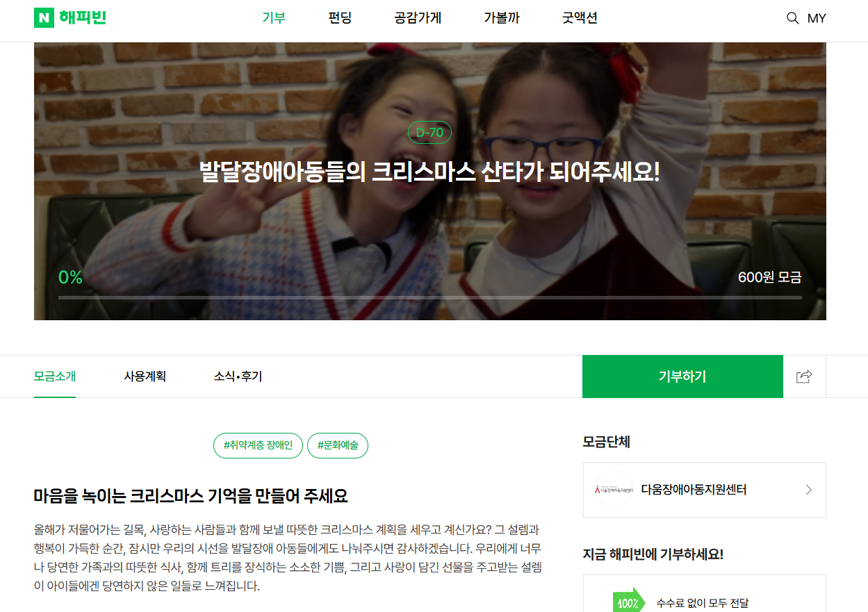Image resolution: width=868 pixels, height=612 pixels.
Task: Click the 100% green badge icon
Action: coord(628,602)
